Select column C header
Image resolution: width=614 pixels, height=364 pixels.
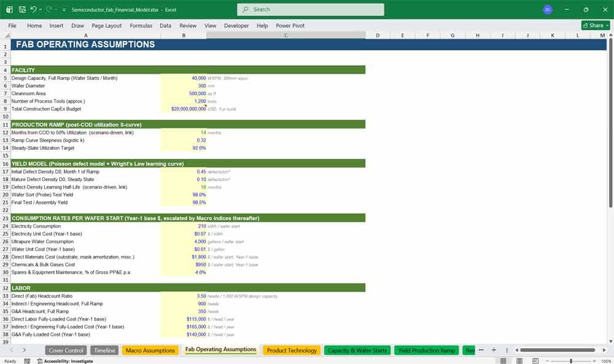pyautogui.click(x=286, y=35)
